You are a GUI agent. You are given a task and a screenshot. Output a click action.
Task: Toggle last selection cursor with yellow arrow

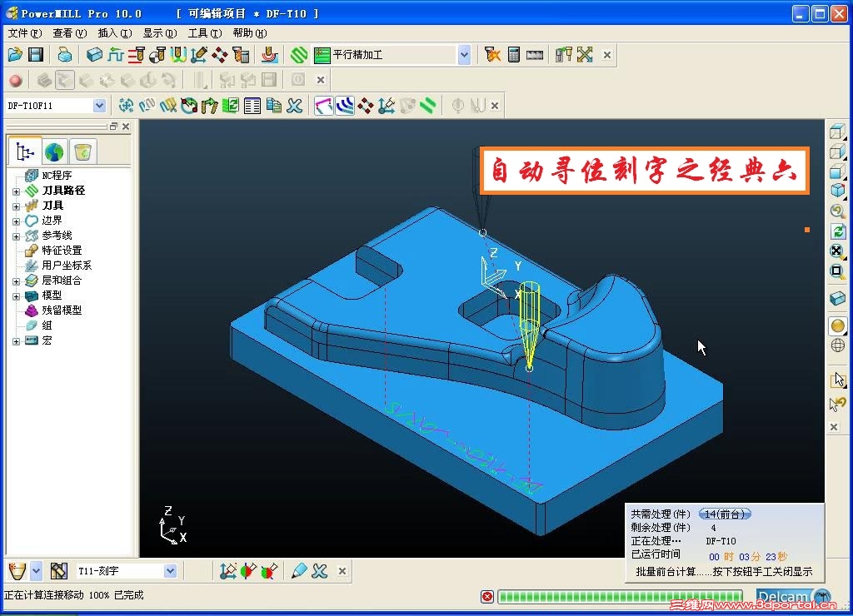838,404
